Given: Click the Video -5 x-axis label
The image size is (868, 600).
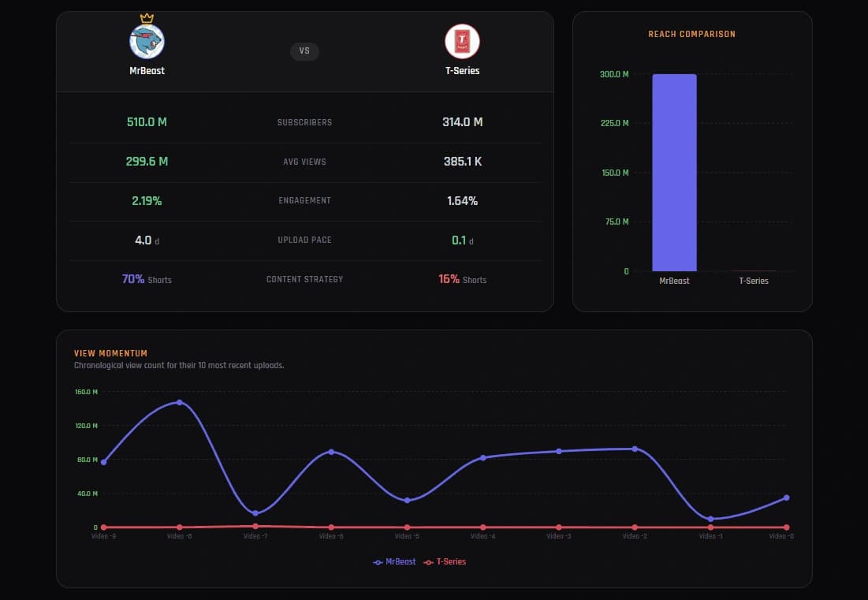Looking at the screenshot, I should (407, 536).
